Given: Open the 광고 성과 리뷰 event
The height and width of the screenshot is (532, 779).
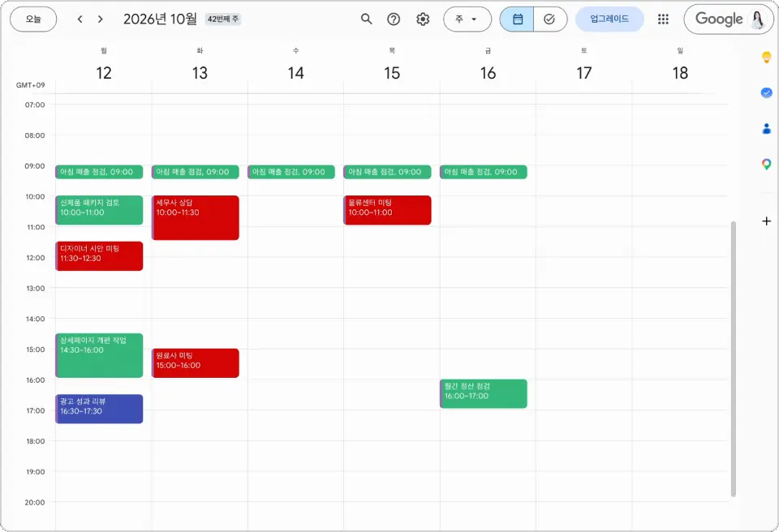Looking at the screenshot, I should pos(99,410).
